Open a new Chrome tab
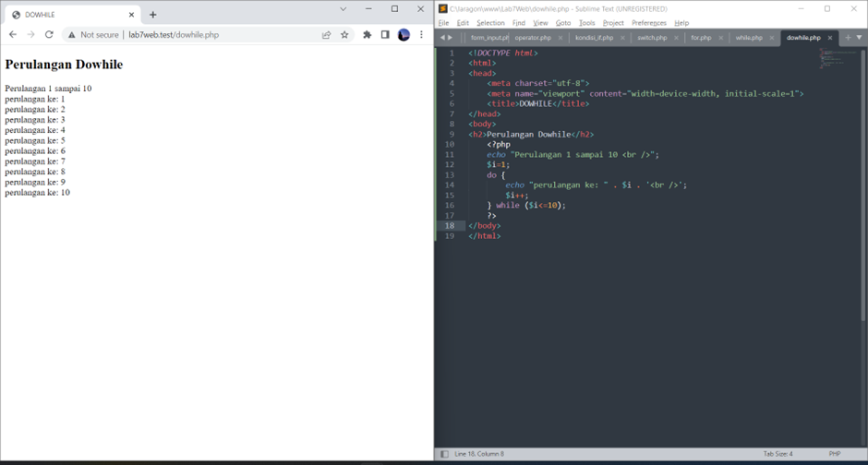Image resolution: width=868 pixels, height=465 pixels. [x=152, y=15]
